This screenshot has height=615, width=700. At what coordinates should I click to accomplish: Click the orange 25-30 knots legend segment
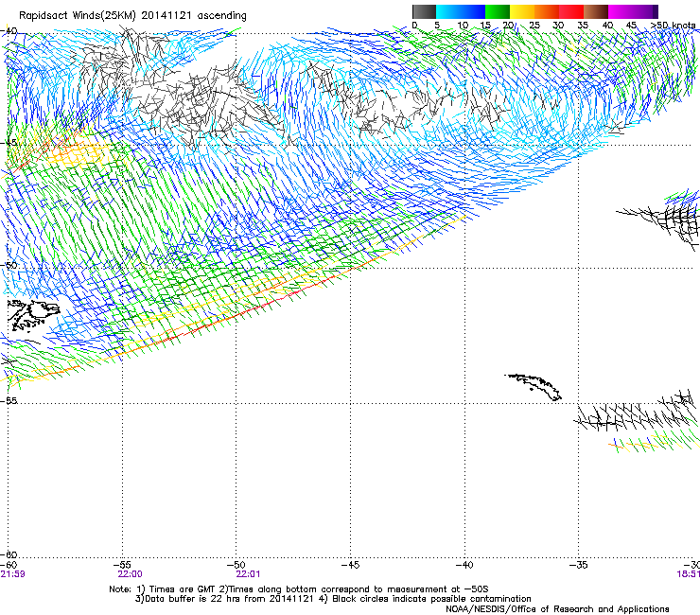click(547, 11)
